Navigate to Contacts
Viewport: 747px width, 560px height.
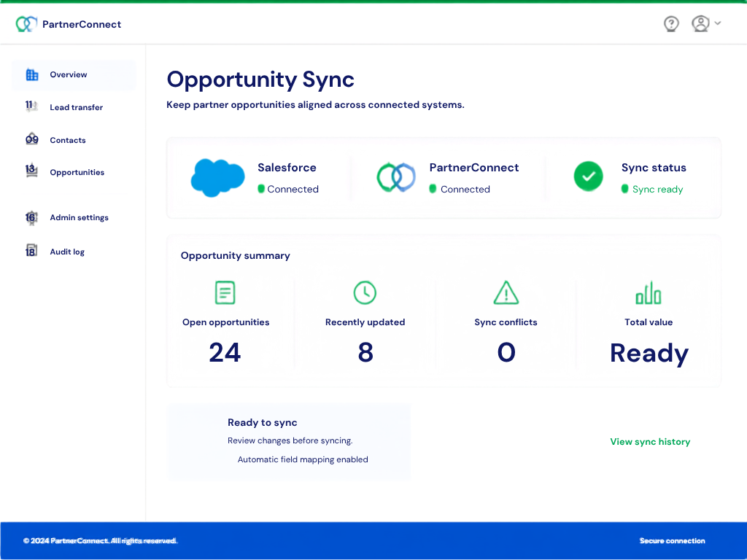(x=68, y=141)
